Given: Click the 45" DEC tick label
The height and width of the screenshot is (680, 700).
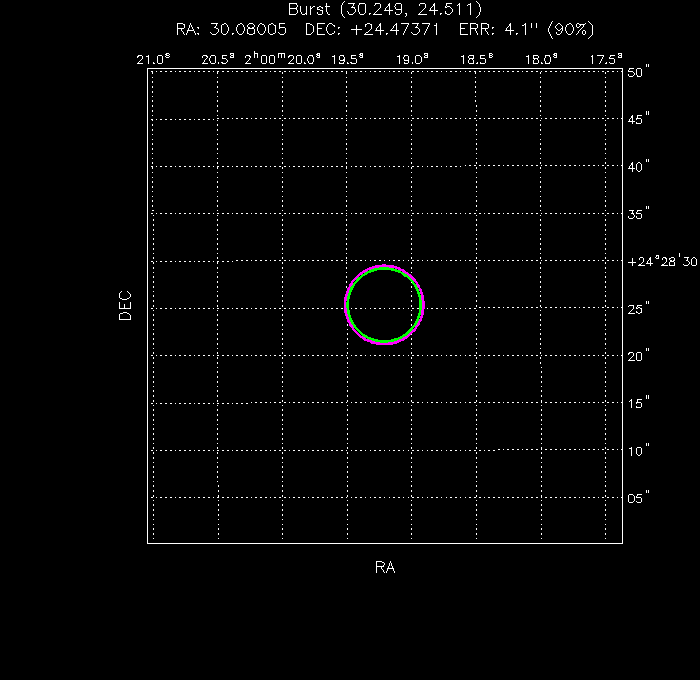Looking at the screenshot, I should coord(638,119).
